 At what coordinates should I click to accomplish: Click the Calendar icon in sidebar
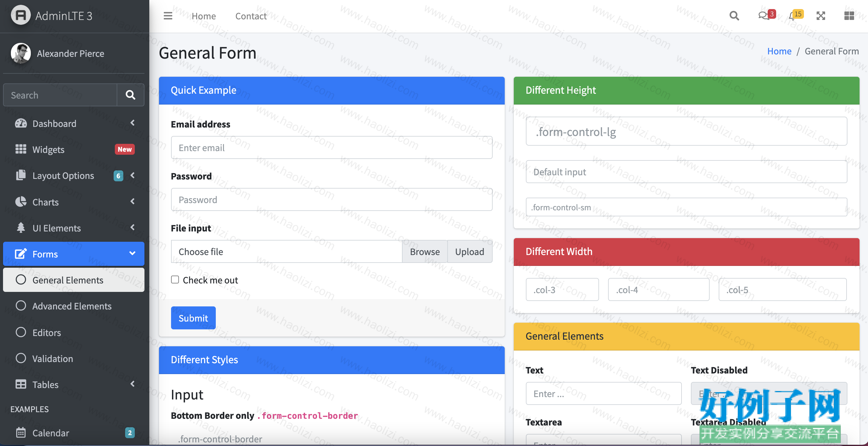point(21,432)
